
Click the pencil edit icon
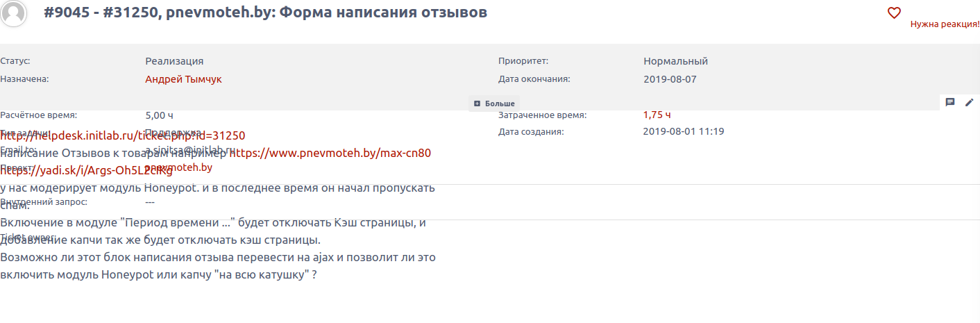pyautogui.click(x=970, y=102)
